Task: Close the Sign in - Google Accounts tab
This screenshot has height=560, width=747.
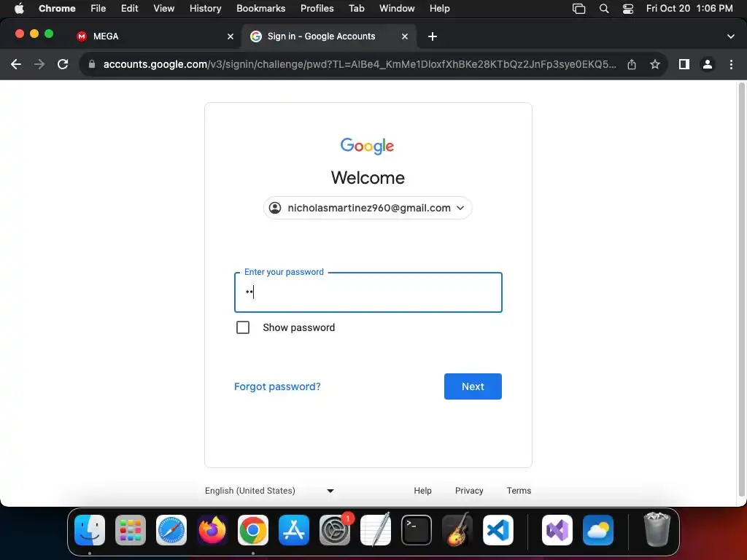Action: (405, 36)
